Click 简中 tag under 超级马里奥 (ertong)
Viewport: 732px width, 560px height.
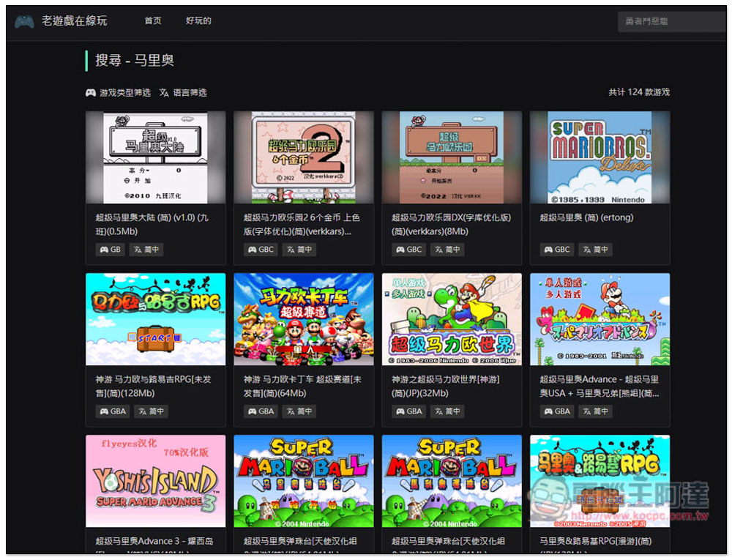point(595,250)
